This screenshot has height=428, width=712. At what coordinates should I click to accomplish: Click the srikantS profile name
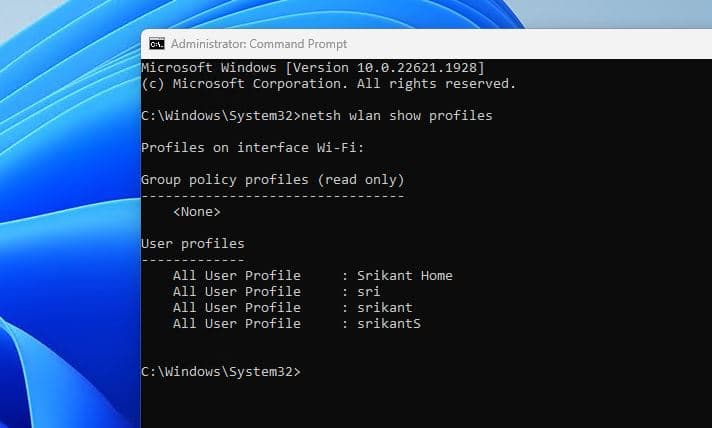pyautogui.click(x=389, y=324)
